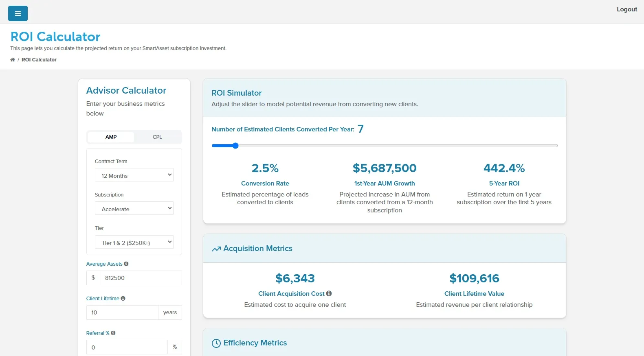Open the hamburger menu button

tap(18, 13)
